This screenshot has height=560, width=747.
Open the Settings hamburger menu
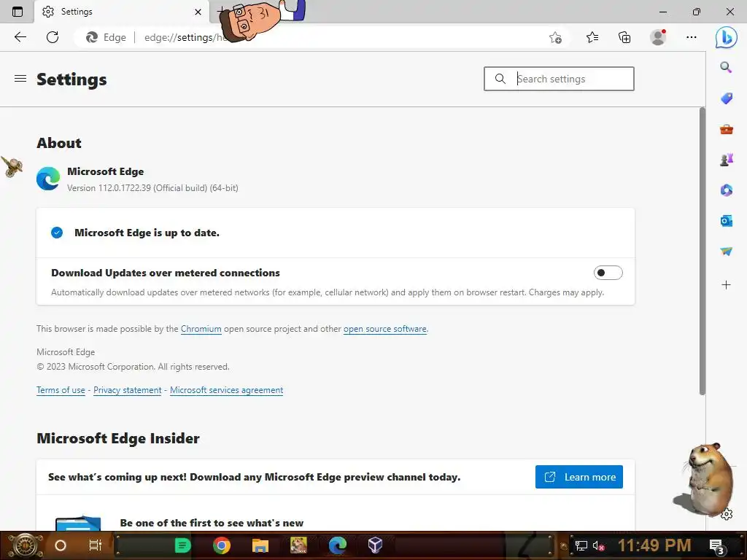tap(20, 79)
